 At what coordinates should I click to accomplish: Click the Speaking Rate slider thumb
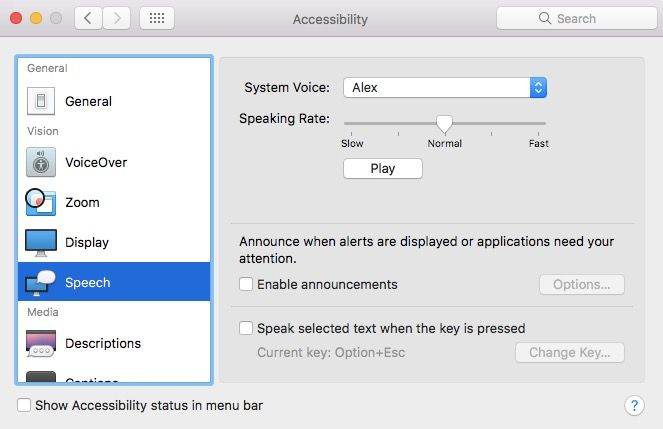tap(444, 124)
